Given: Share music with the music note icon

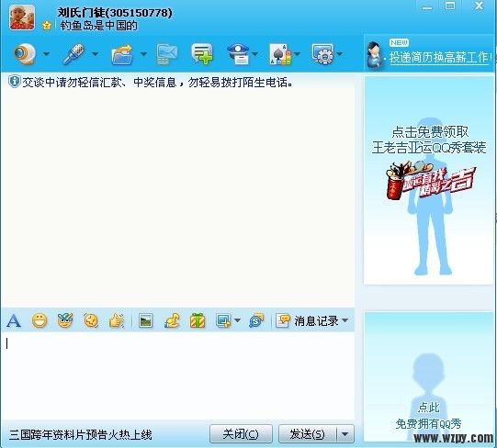Looking at the screenshot, I should click(172, 320).
